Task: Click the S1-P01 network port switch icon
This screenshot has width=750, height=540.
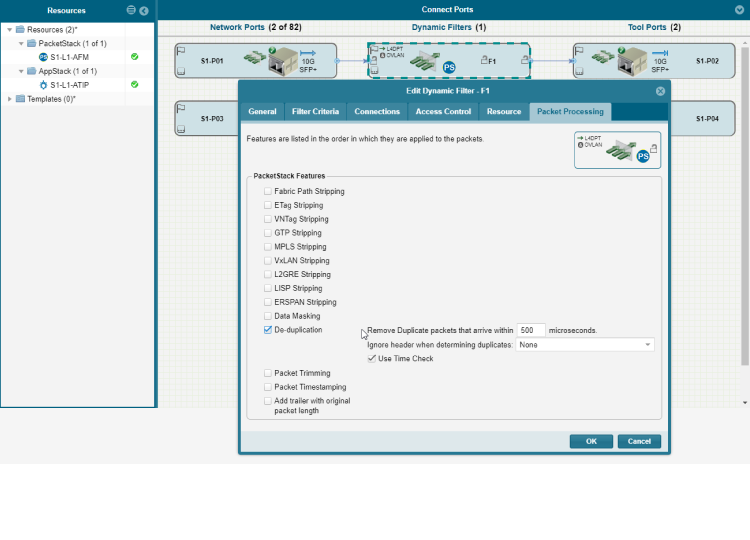Action: 278,62
